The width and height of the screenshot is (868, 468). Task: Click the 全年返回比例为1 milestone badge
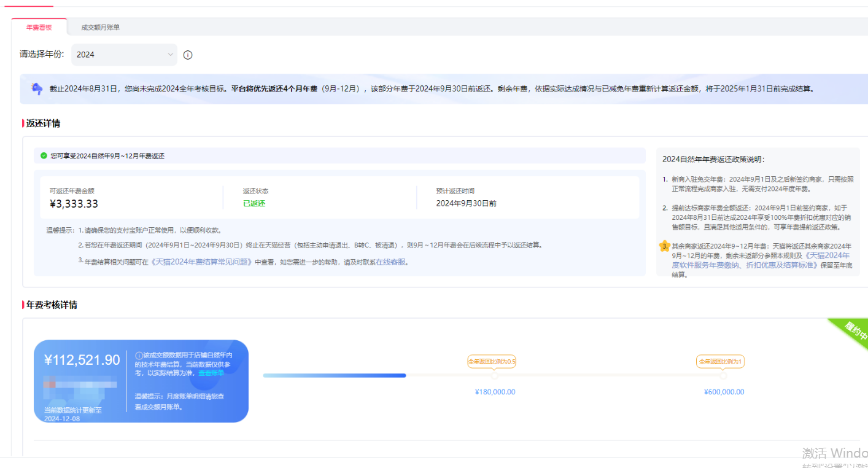[x=720, y=362]
